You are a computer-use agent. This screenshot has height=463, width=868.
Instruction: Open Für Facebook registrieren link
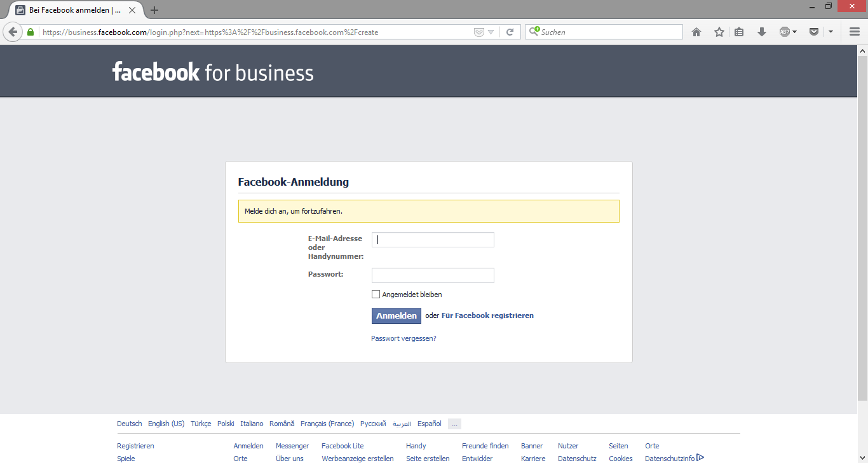click(487, 315)
